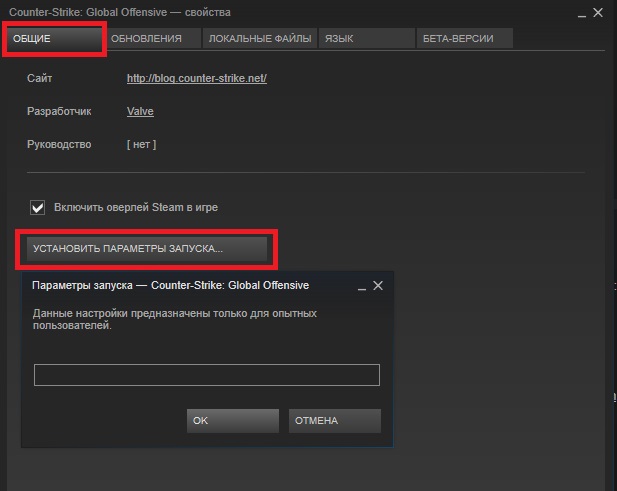This screenshot has width=617, height=491.
Task: Open the ОБНОВЛЕНИЯ tab
Action: [x=147, y=39]
